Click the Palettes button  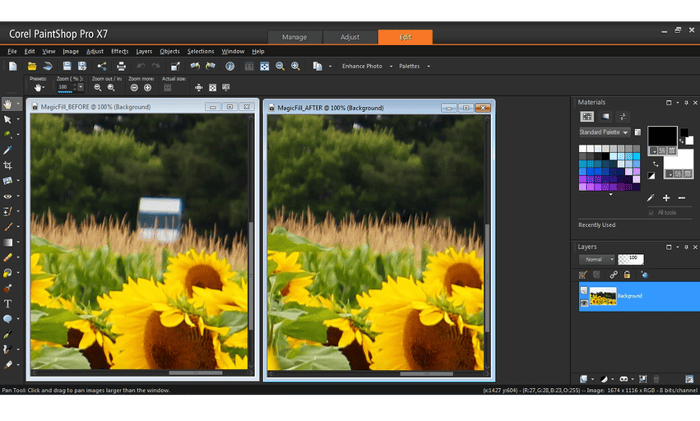click(409, 66)
